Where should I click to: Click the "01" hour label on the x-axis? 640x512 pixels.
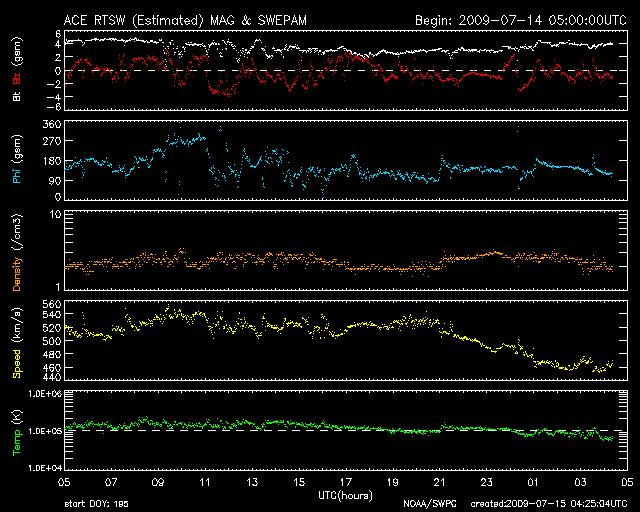pyautogui.click(x=533, y=482)
